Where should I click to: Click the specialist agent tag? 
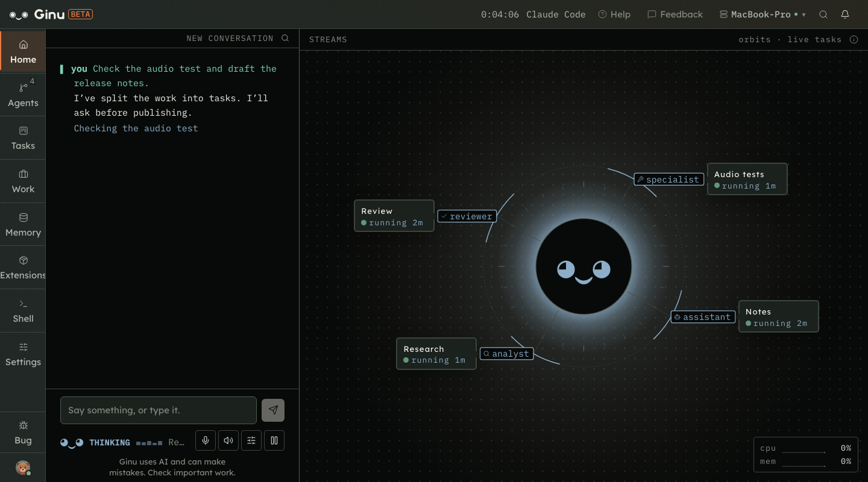tap(669, 179)
